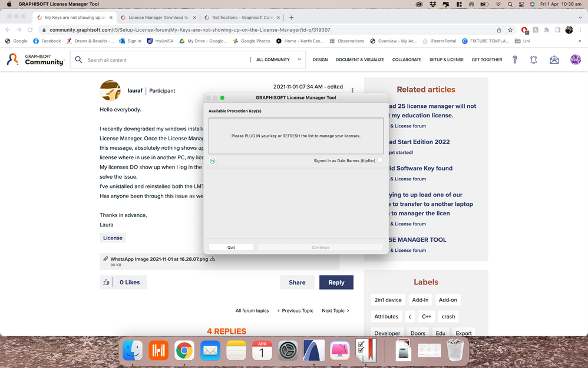The image size is (588, 368).
Task: Click the red Opera-style extension icon
Action: 524,30
